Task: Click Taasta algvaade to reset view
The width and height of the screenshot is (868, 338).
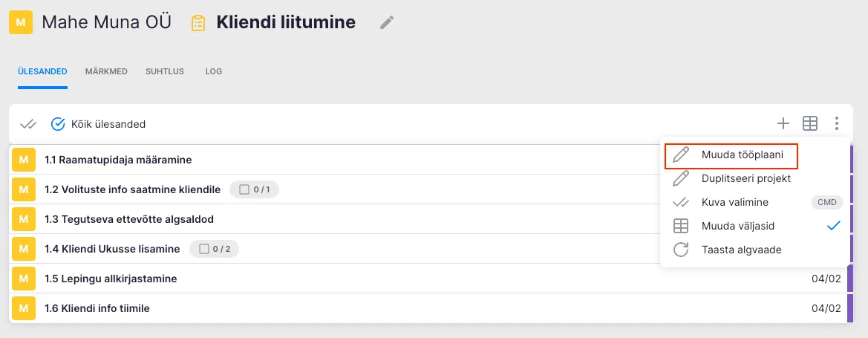Action: pyautogui.click(x=741, y=250)
